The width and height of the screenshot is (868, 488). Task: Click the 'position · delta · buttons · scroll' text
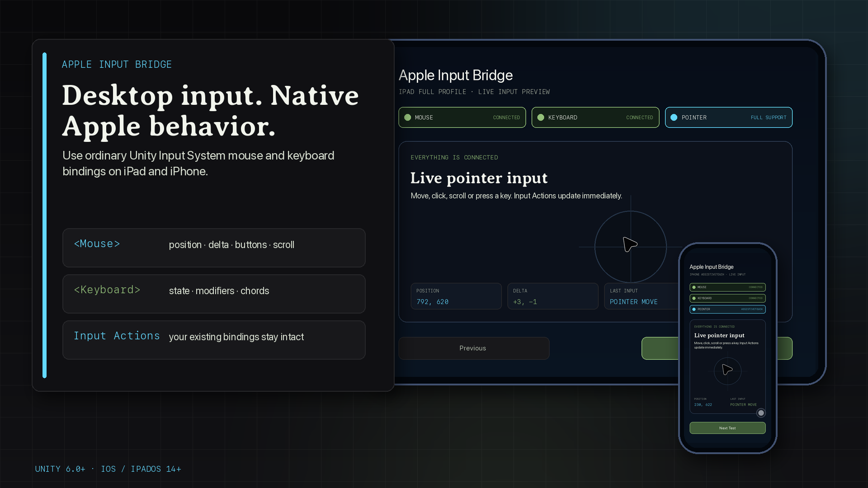[x=231, y=245]
